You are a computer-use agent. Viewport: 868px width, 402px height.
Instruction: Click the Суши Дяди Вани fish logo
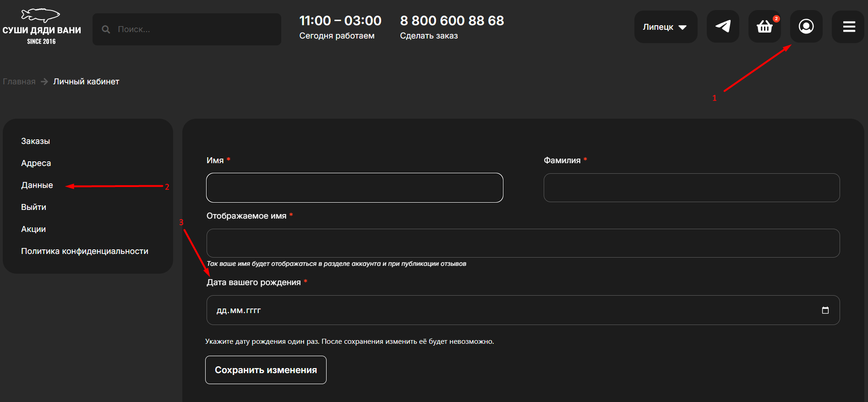click(x=41, y=26)
